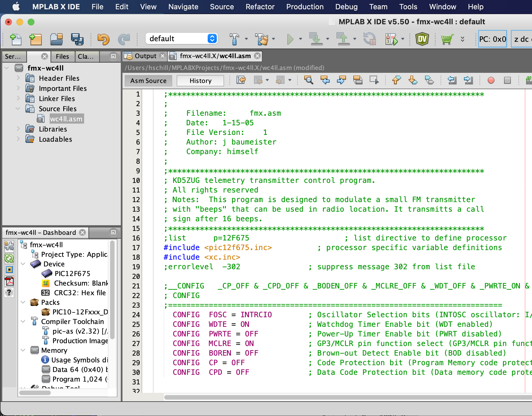Click the Find Selection magnifier icon
The image size is (532, 416).
tap(308, 80)
